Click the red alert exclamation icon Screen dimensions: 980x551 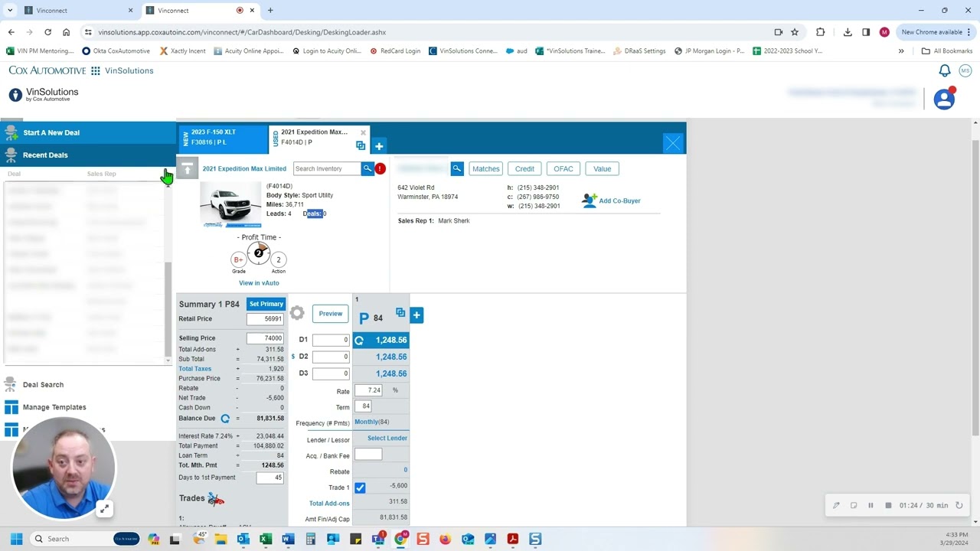coord(381,168)
